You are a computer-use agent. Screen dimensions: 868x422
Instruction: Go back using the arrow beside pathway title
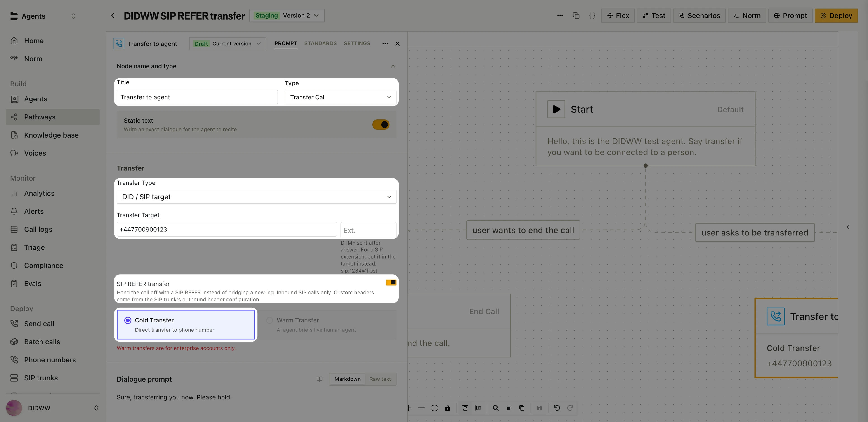tap(113, 16)
